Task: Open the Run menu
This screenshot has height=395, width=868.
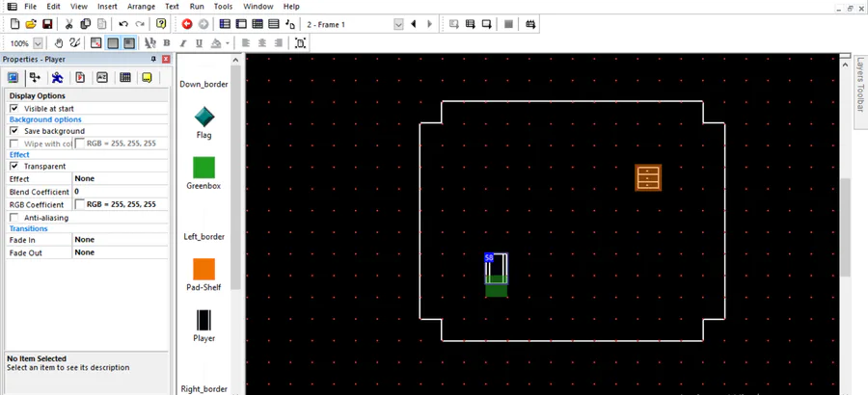Action: click(197, 7)
